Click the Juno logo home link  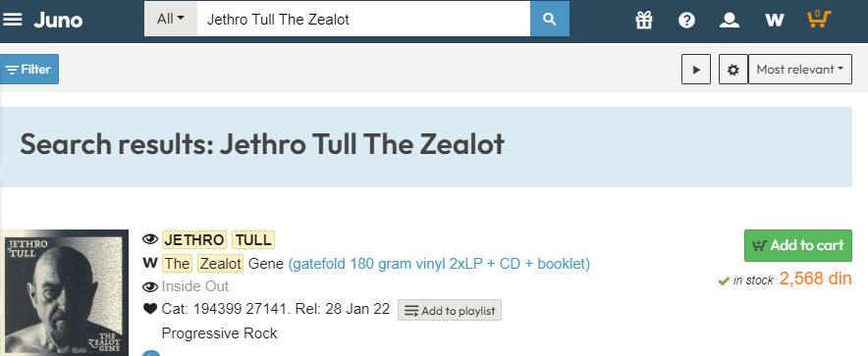tap(58, 21)
